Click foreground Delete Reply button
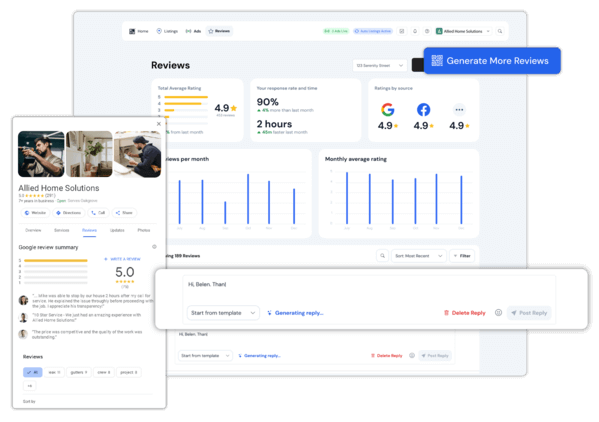The height and width of the screenshot is (422, 599). point(465,313)
